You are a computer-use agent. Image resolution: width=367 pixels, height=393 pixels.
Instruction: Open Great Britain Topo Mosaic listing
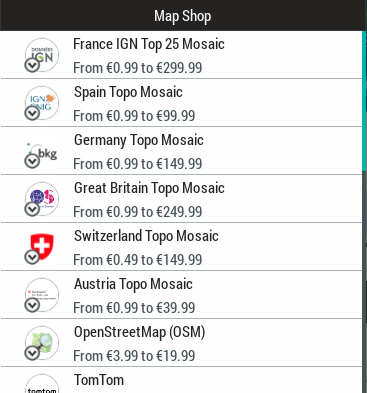pyautogui.click(x=181, y=199)
